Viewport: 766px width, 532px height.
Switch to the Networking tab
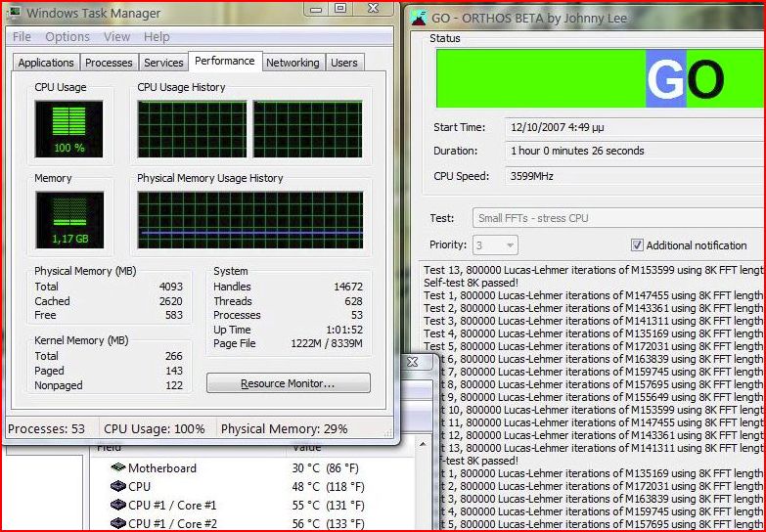click(293, 63)
